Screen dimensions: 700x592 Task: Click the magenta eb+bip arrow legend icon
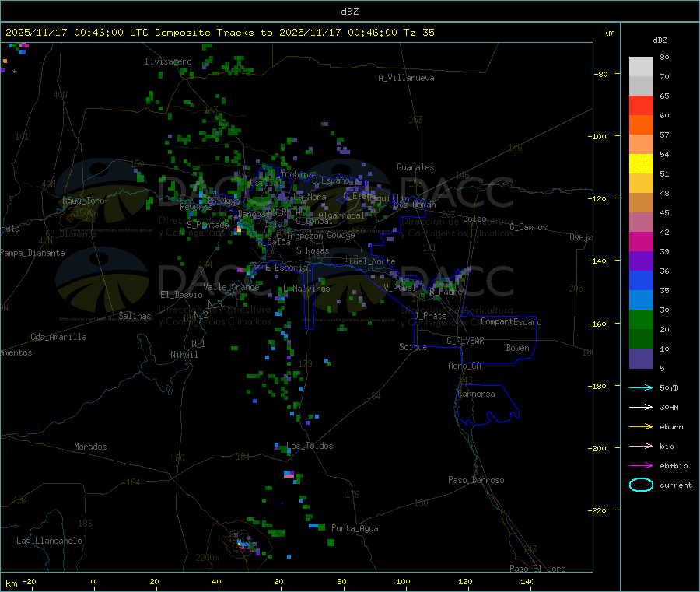click(x=641, y=465)
